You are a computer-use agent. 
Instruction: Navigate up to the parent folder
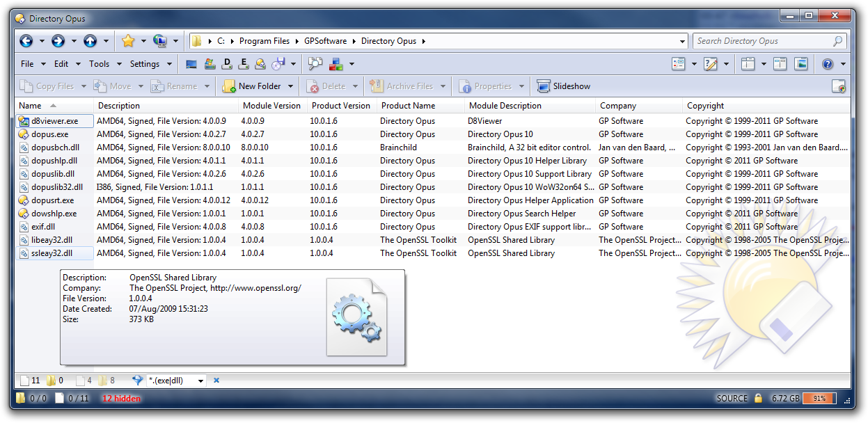coord(90,41)
